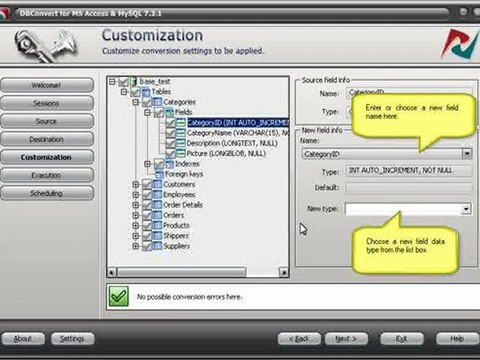This screenshot has width=480, height=360.
Task: Go to the Source step
Action: [47, 121]
